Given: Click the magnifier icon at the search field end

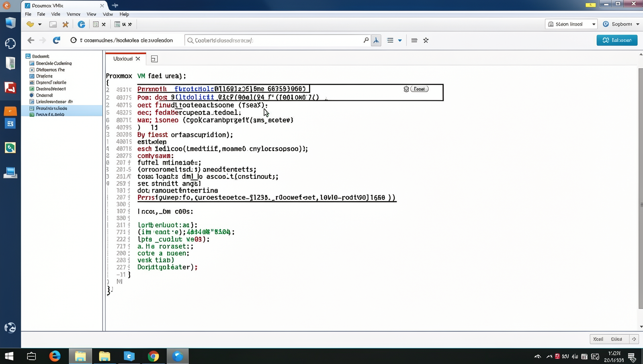Looking at the screenshot, I should (366, 40).
